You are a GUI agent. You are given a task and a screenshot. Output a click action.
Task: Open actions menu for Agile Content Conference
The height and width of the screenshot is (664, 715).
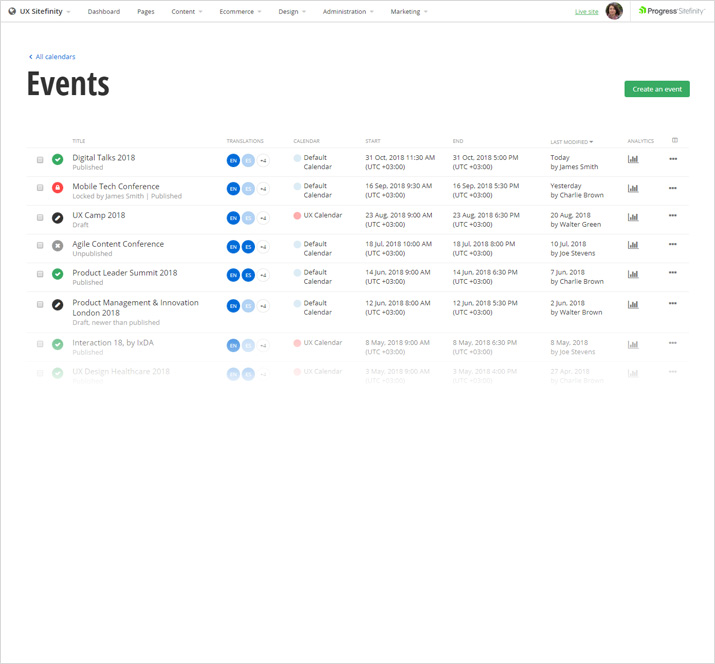(673, 244)
